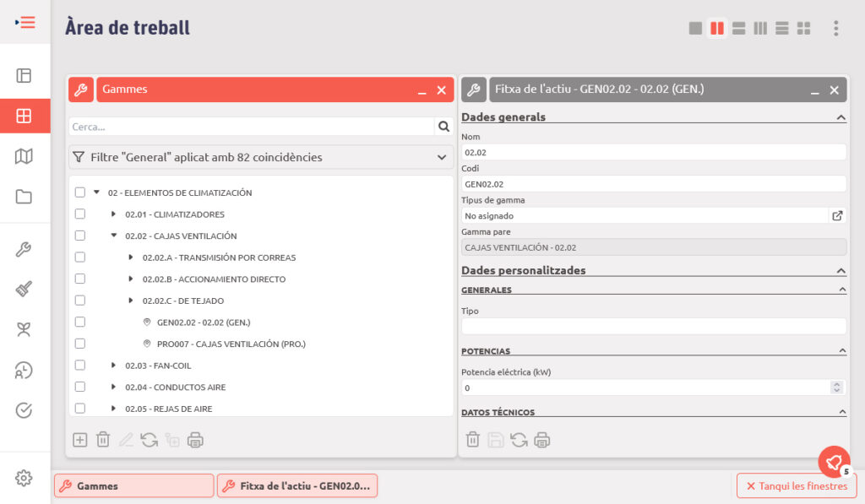Click the Potencia eléctrica stepper arrows
865x504 pixels.
pos(836,387)
